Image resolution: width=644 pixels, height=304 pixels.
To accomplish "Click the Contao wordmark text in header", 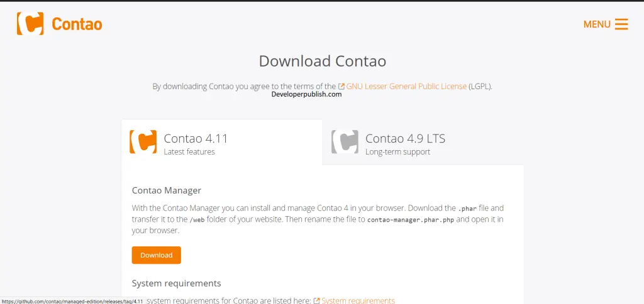I will click(77, 24).
